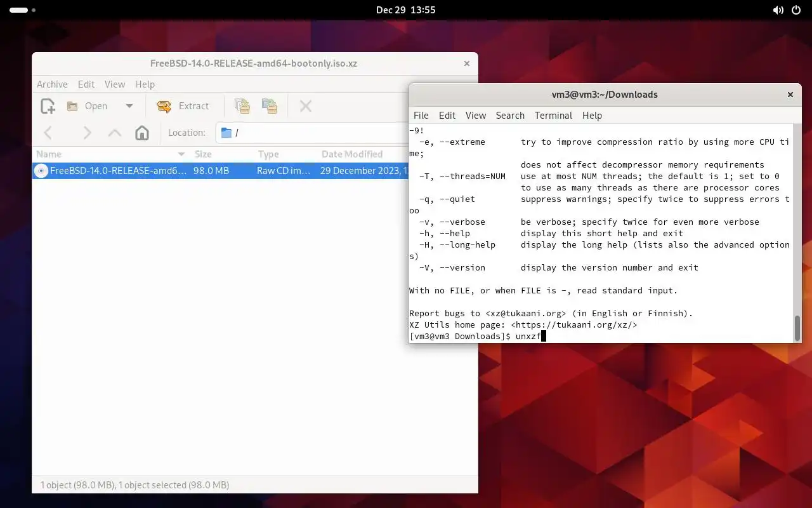The image size is (812, 508).
Task: Click the 29 December 2023 date cell
Action: (x=363, y=171)
